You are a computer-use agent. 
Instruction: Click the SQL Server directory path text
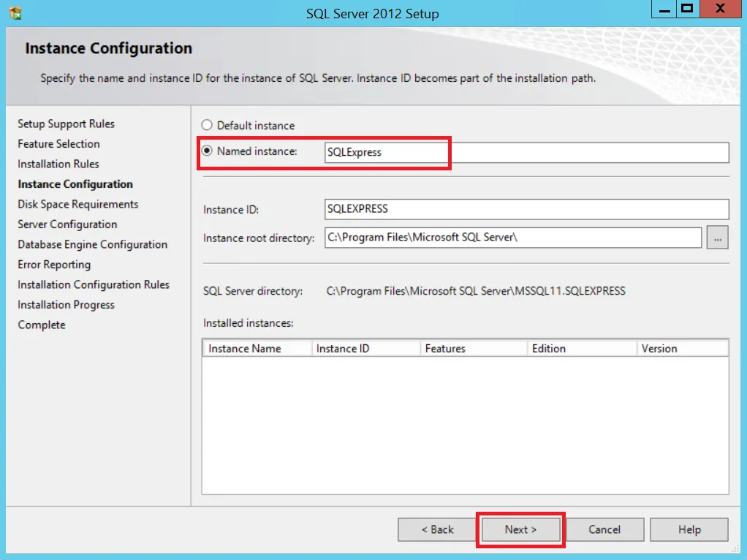475,291
